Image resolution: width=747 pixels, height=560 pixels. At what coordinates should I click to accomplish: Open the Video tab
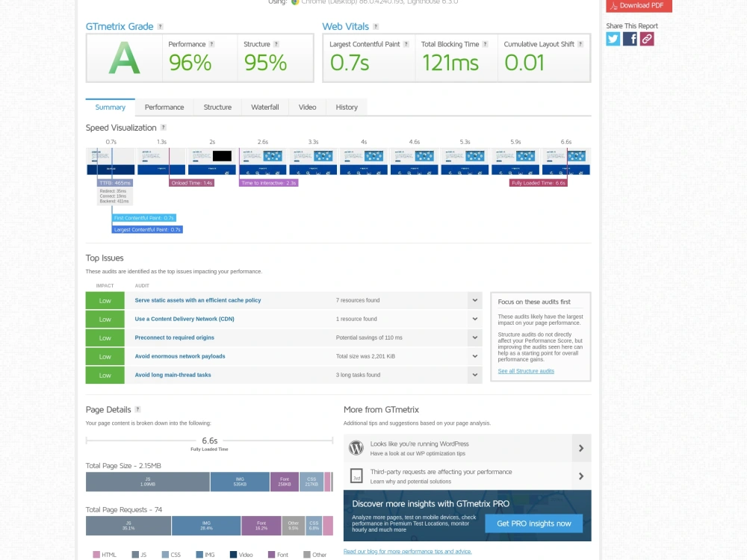pyautogui.click(x=307, y=107)
